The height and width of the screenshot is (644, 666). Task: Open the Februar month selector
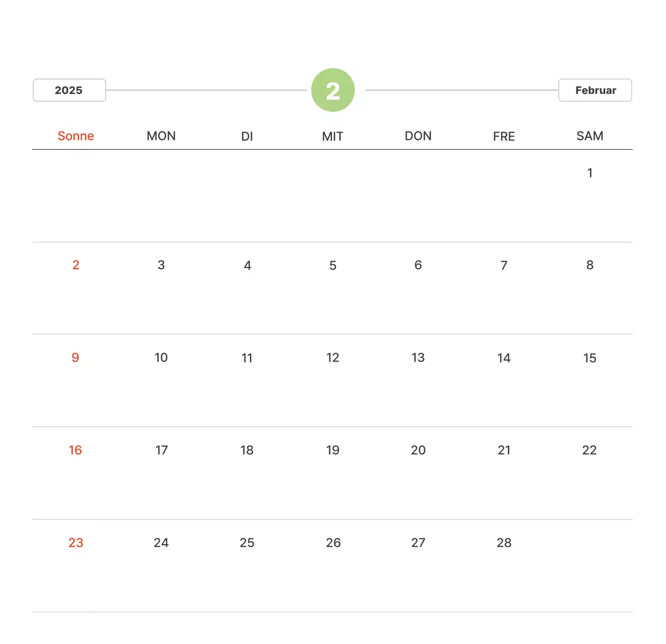click(x=595, y=91)
